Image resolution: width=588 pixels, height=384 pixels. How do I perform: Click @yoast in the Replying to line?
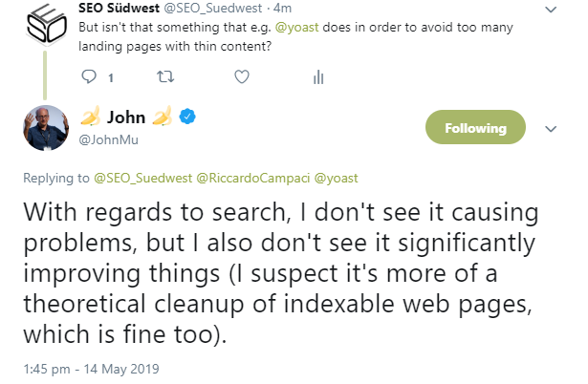336,178
